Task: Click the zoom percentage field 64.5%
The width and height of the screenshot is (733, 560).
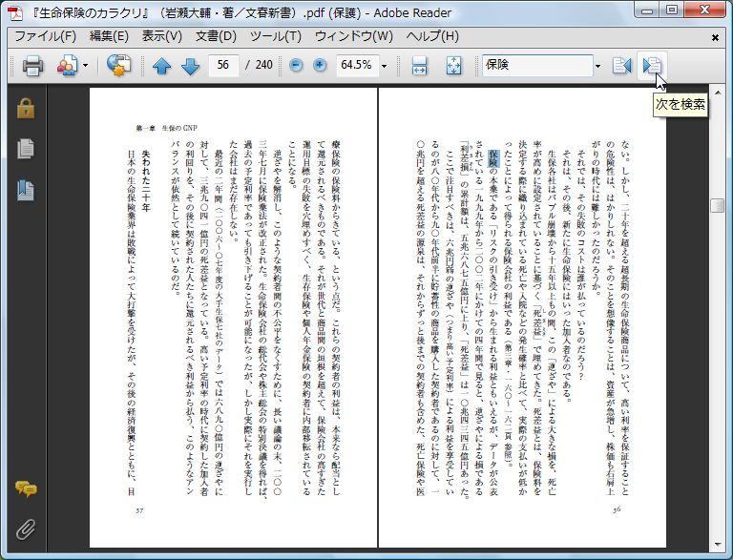Action: [x=356, y=65]
